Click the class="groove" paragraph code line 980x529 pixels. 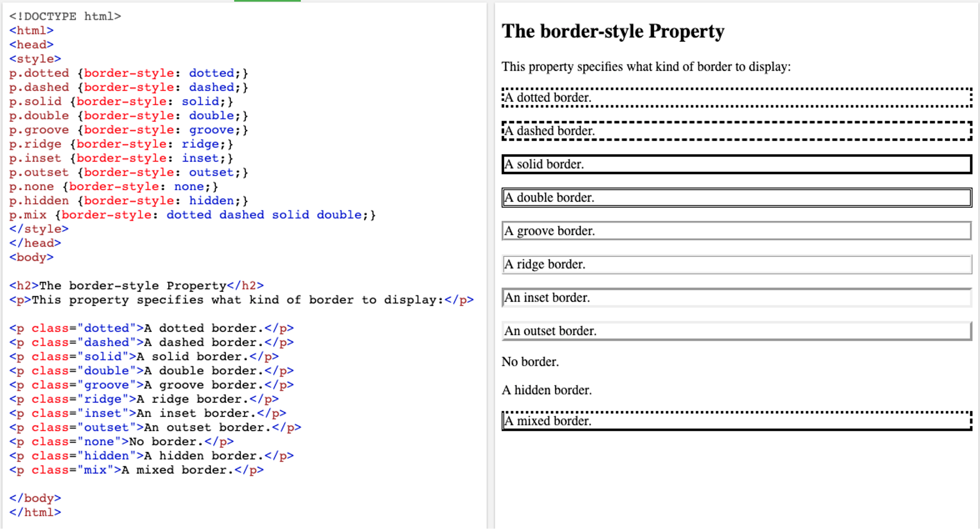point(151,385)
